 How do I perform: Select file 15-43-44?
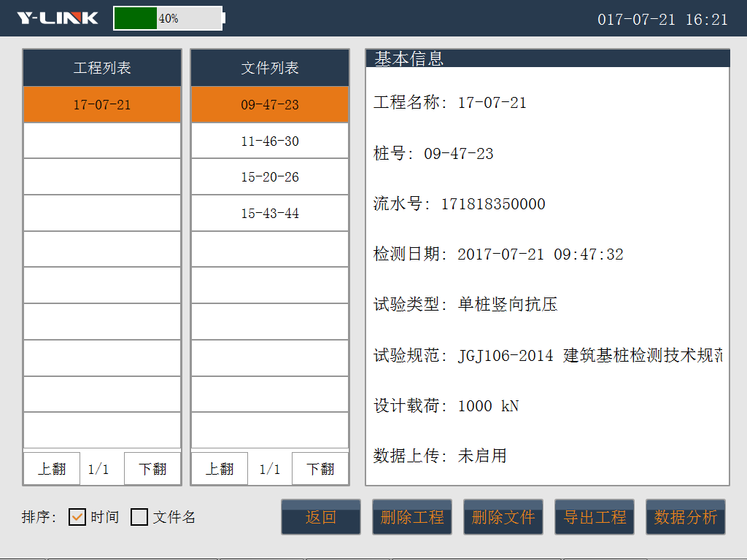click(270, 214)
